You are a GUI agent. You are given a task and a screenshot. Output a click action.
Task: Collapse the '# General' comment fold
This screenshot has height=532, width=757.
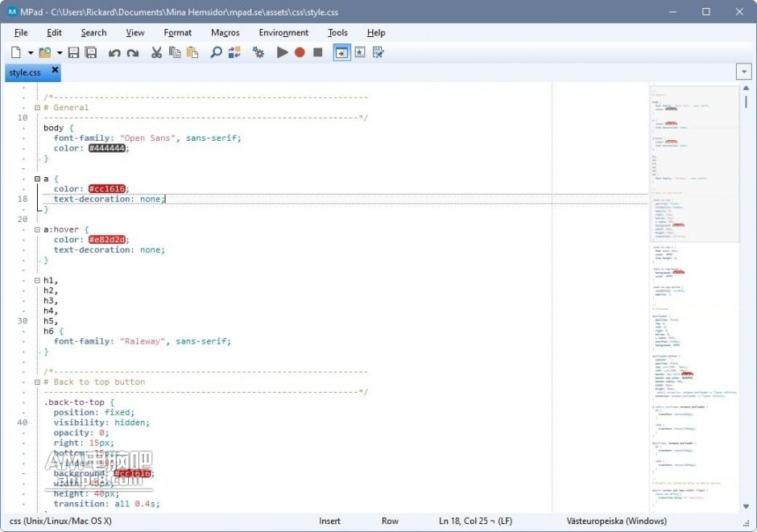[37, 108]
